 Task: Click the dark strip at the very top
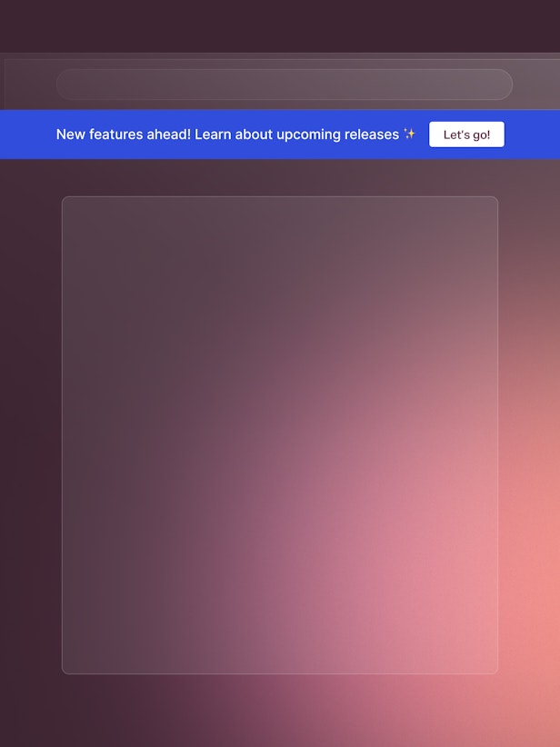pyautogui.click(x=280, y=25)
